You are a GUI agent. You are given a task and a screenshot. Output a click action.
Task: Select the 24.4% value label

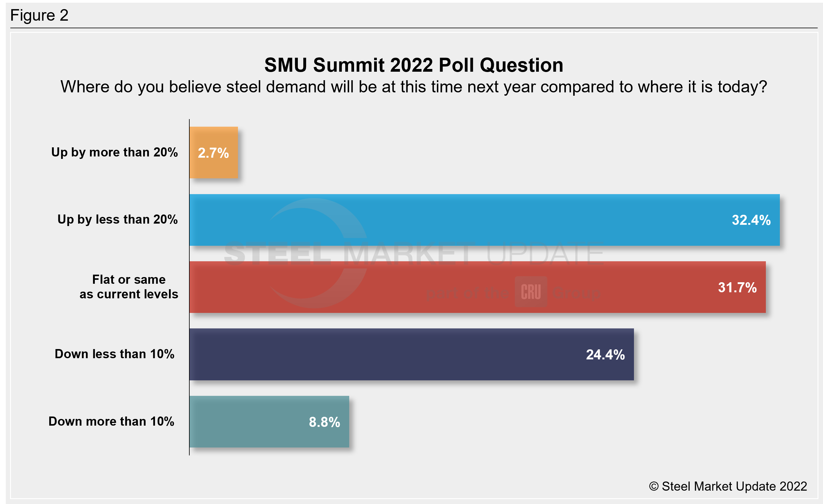(605, 355)
